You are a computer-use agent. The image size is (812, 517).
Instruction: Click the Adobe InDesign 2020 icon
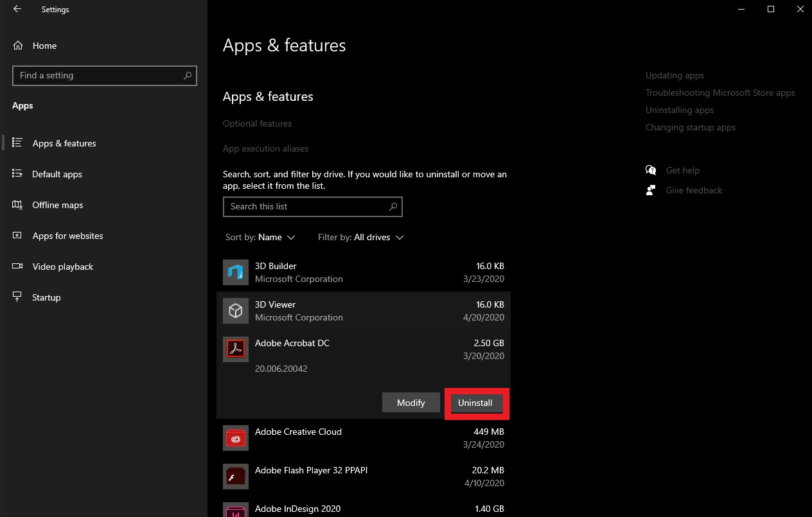pos(236,510)
